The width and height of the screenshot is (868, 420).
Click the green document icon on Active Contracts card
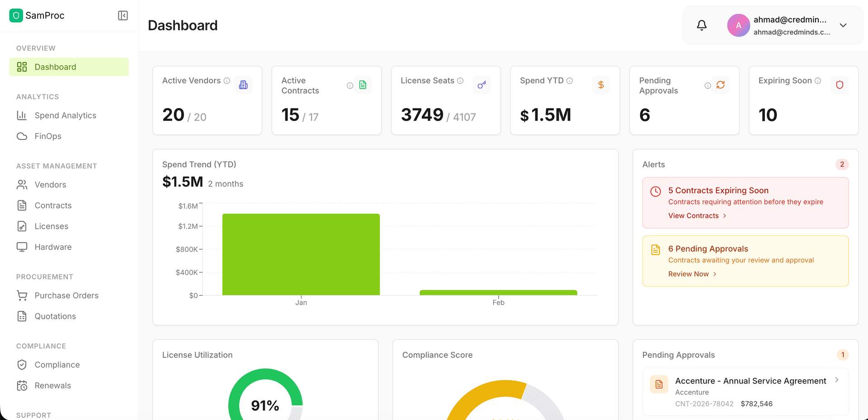[363, 85]
